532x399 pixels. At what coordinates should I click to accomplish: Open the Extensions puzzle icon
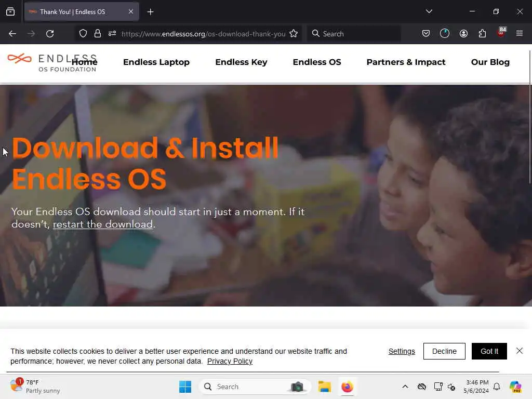482,33
